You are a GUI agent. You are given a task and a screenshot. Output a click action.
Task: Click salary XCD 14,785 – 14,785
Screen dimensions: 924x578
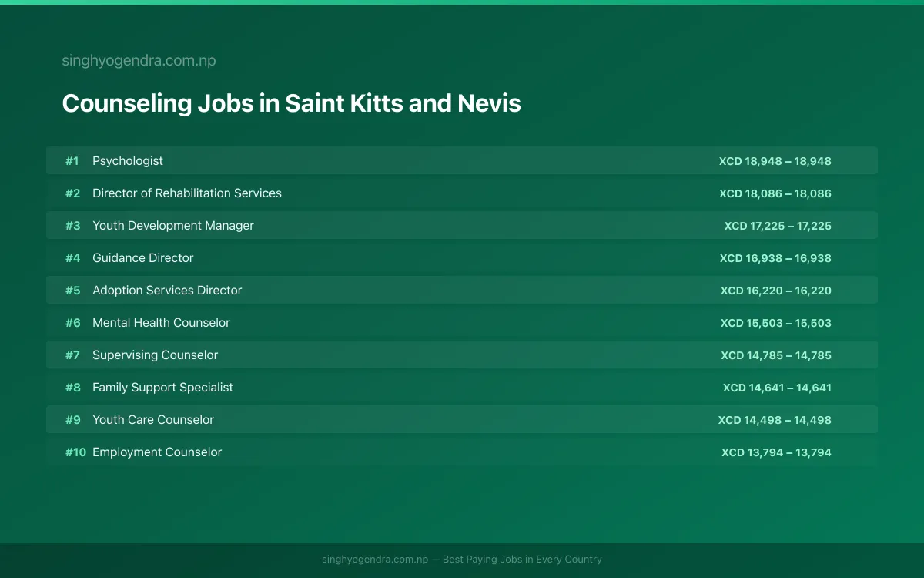[776, 355]
